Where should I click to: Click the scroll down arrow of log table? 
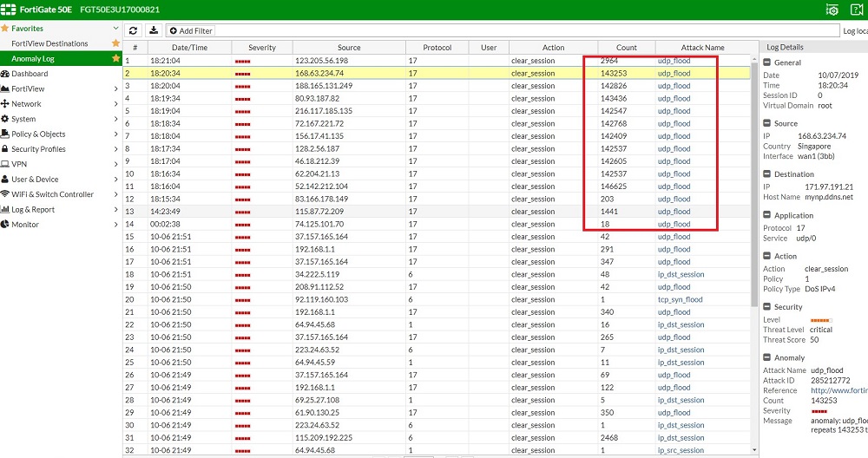(x=754, y=450)
